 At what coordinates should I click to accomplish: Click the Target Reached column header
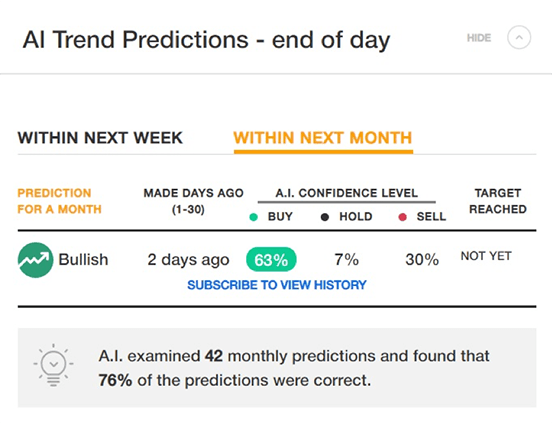click(498, 201)
